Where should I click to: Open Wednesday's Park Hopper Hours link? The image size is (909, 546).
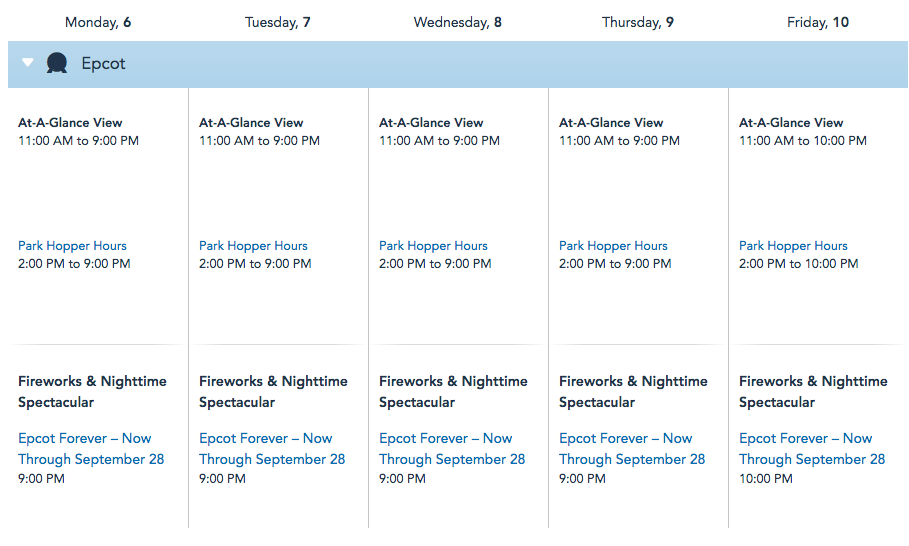coord(433,246)
